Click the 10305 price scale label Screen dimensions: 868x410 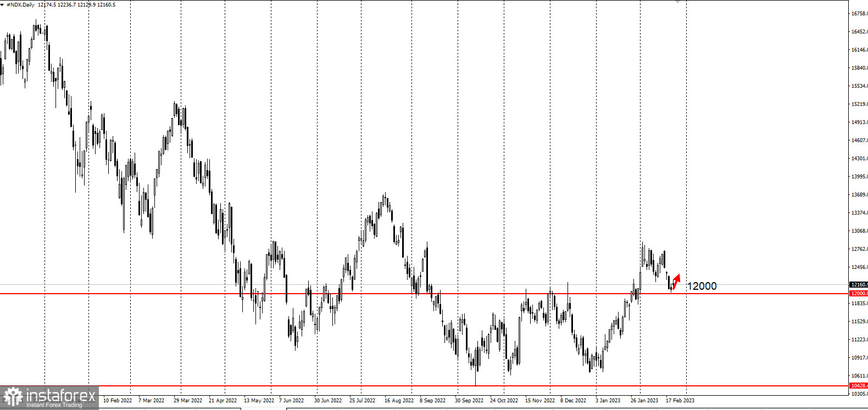coord(860,394)
